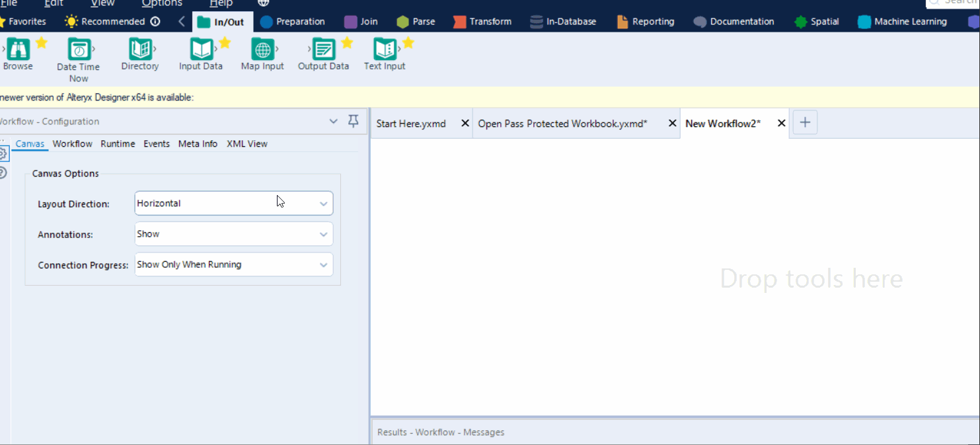Image resolution: width=980 pixels, height=445 pixels.
Task: Switch to the Workflow configuration tab
Action: [73, 143]
